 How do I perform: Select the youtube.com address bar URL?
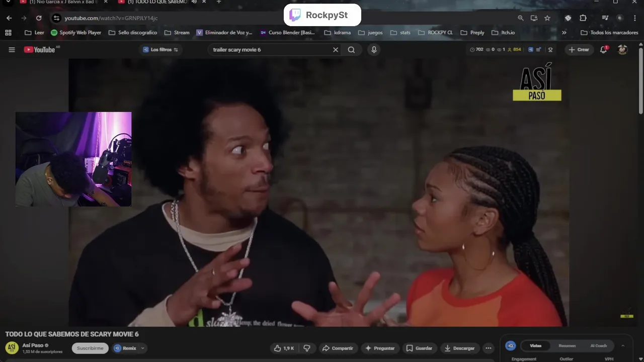click(x=111, y=18)
